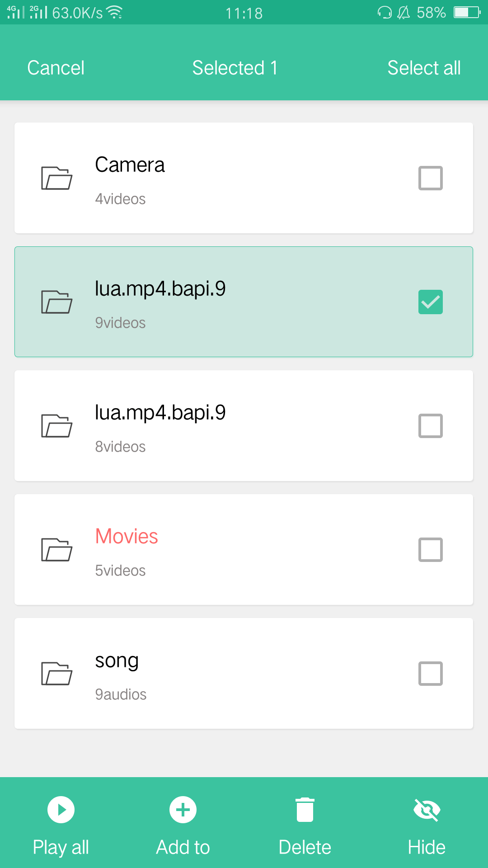This screenshot has height=868, width=488.
Task: Click the Camera folder icon
Action: [56, 178]
